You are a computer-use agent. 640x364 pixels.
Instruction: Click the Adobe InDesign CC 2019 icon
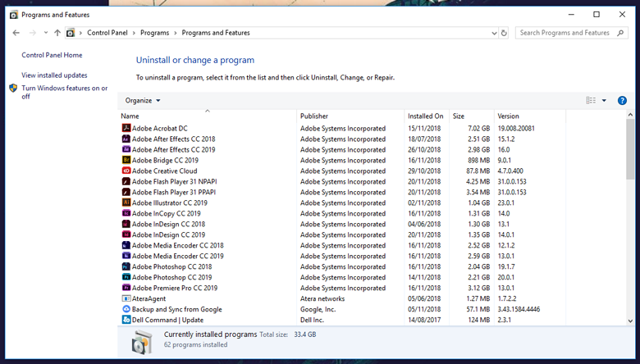click(126, 234)
